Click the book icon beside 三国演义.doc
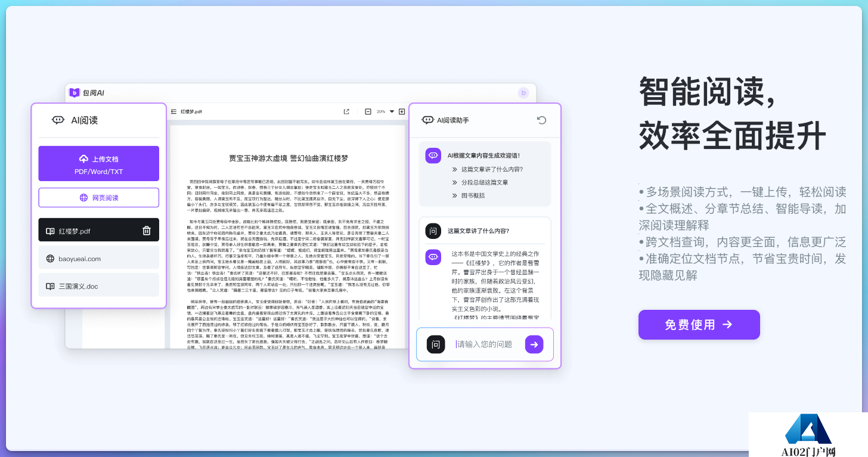868x457 pixels. pos(50,287)
